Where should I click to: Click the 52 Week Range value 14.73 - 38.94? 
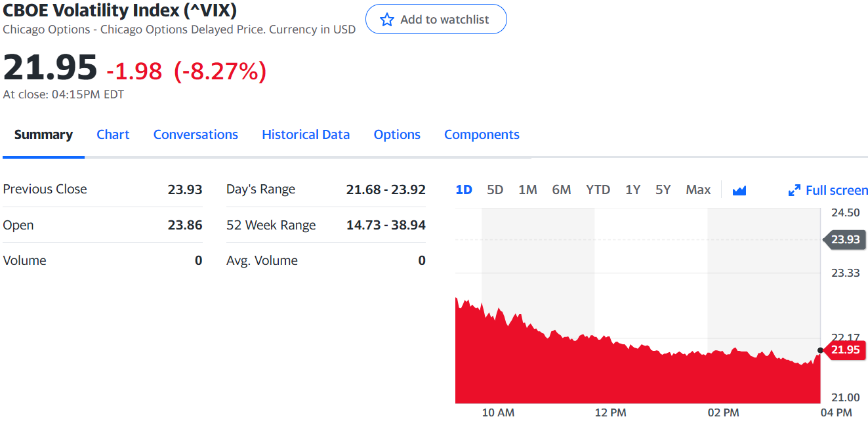(x=386, y=225)
